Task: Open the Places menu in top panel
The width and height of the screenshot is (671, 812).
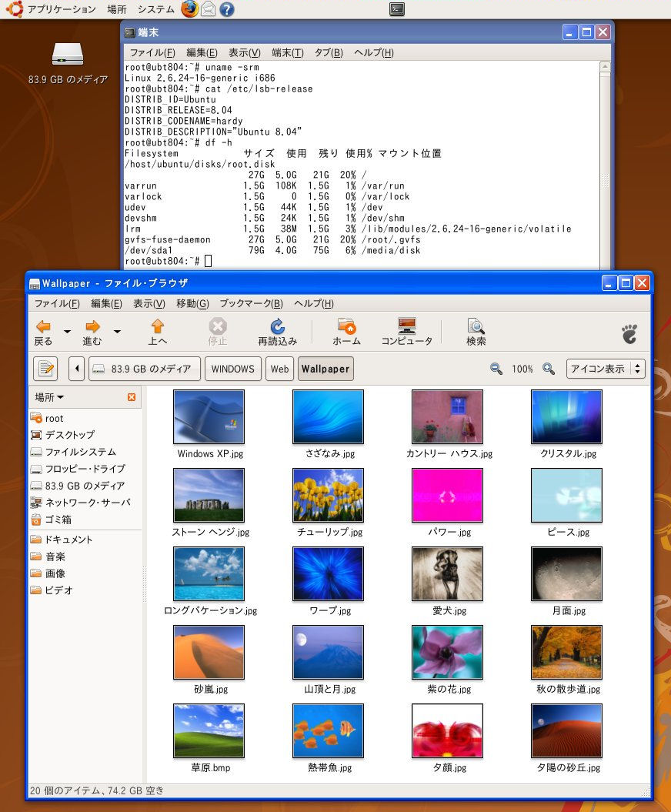Action: (x=117, y=8)
